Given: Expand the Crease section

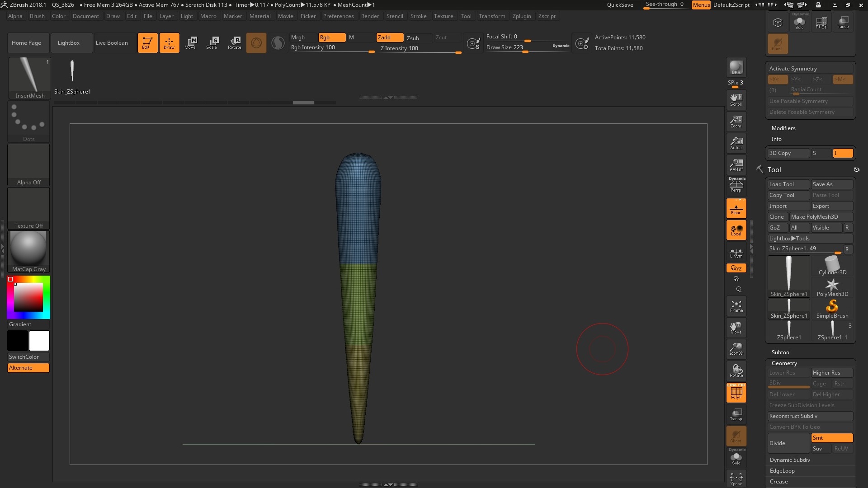Looking at the screenshot, I should click(778, 482).
